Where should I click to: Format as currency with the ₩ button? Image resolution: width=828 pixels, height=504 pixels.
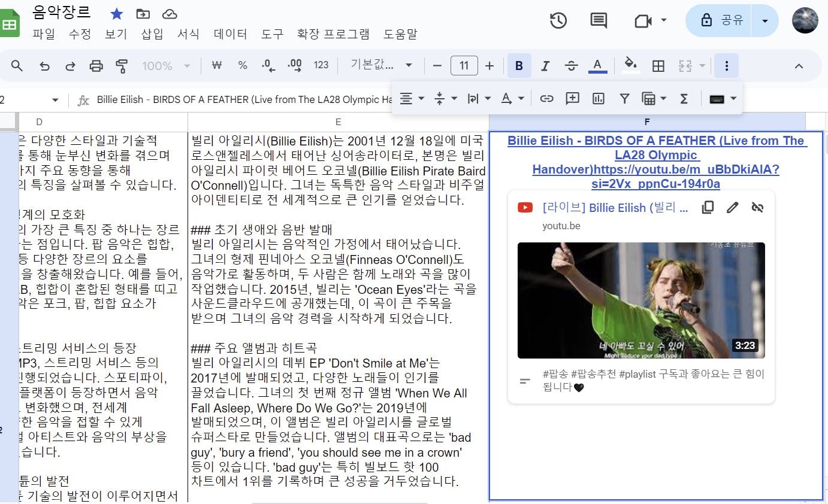217,66
